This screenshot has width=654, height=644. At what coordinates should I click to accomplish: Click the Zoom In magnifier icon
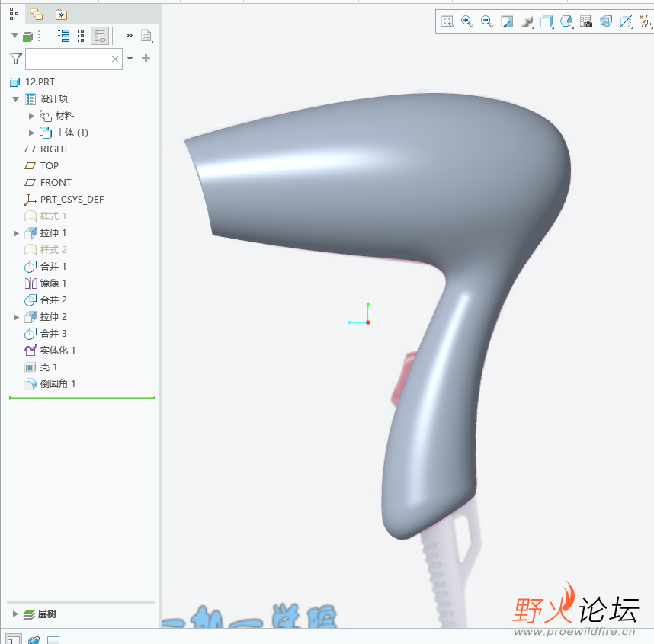click(x=466, y=21)
